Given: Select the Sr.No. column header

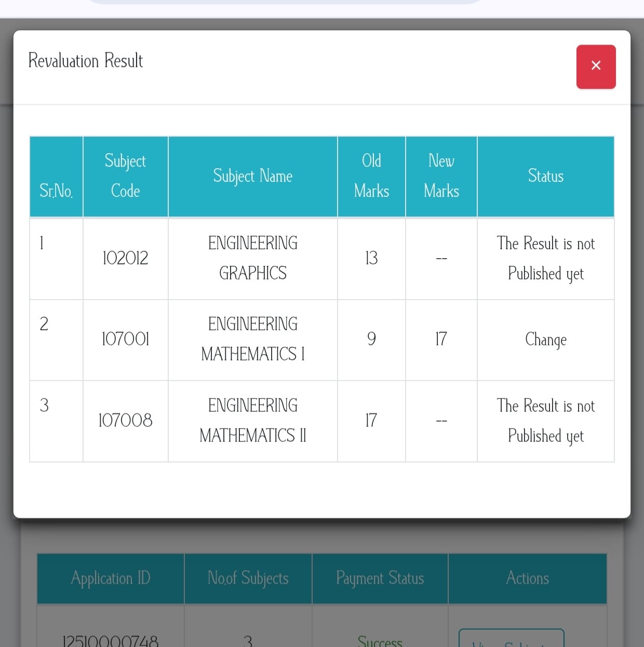Looking at the screenshot, I should pos(56,191).
